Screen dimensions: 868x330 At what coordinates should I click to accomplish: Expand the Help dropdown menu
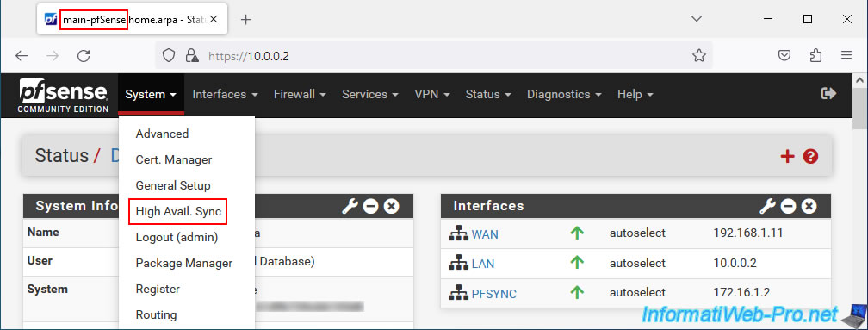(x=635, y=95)
